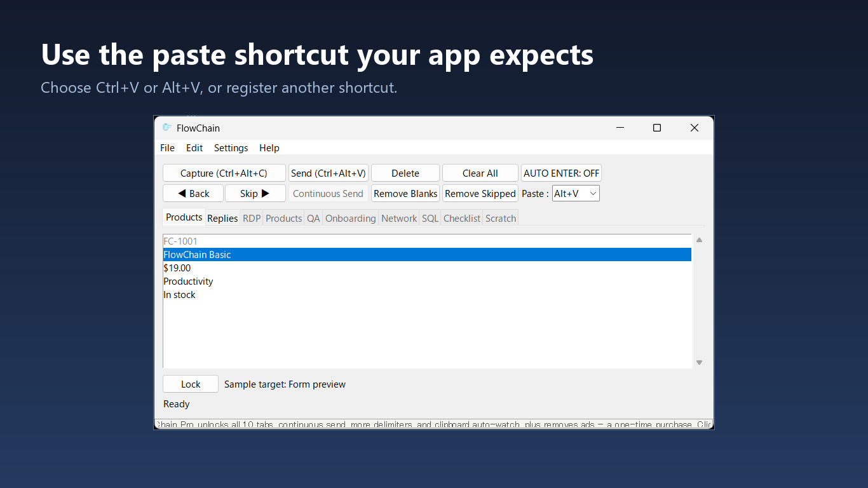Click the Skip button with right arrow
Image resolution: width=868 pixels, height=488 pixels.
(x=255, y=194)
